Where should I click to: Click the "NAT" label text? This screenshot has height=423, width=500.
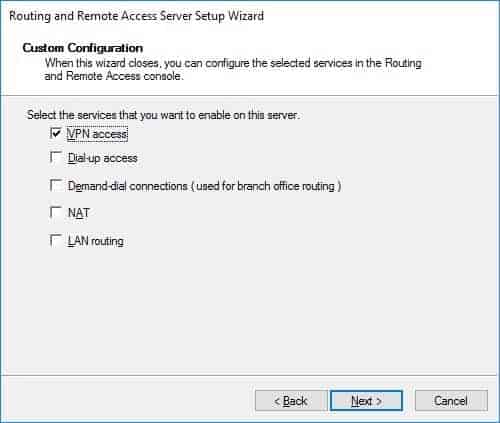pyautogui.click(x=79, y=213)
